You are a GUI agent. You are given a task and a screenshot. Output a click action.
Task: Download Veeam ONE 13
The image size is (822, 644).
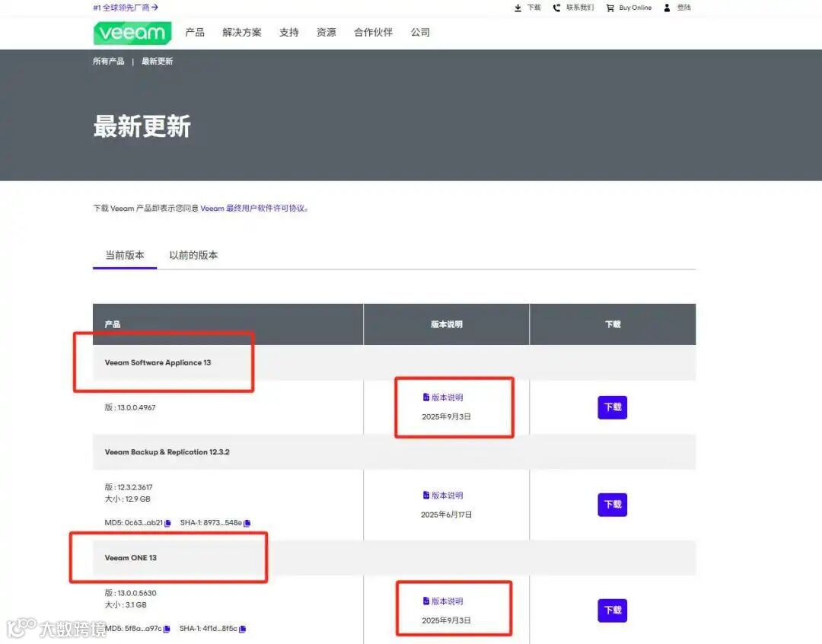click(612, 611)
